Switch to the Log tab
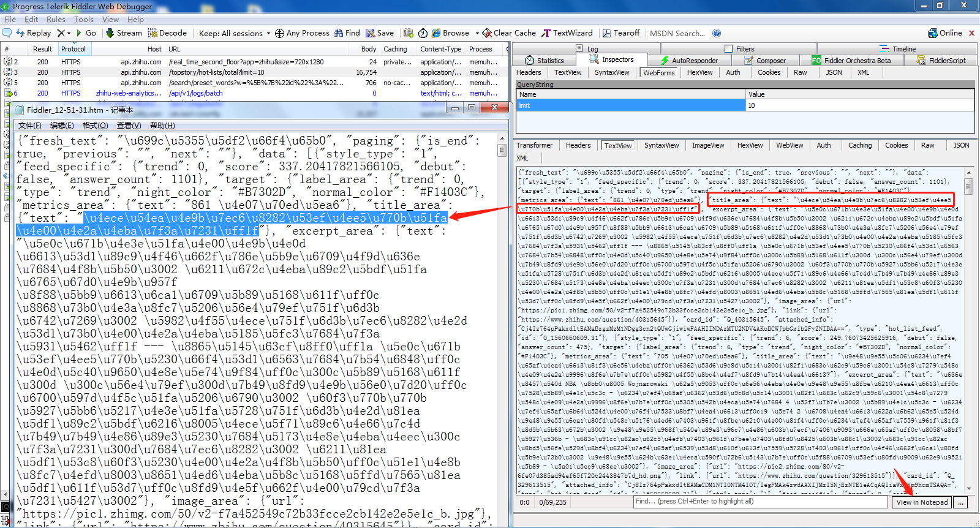Image resolution: width=980 pixels, height=528 pixels. point(587,49)
